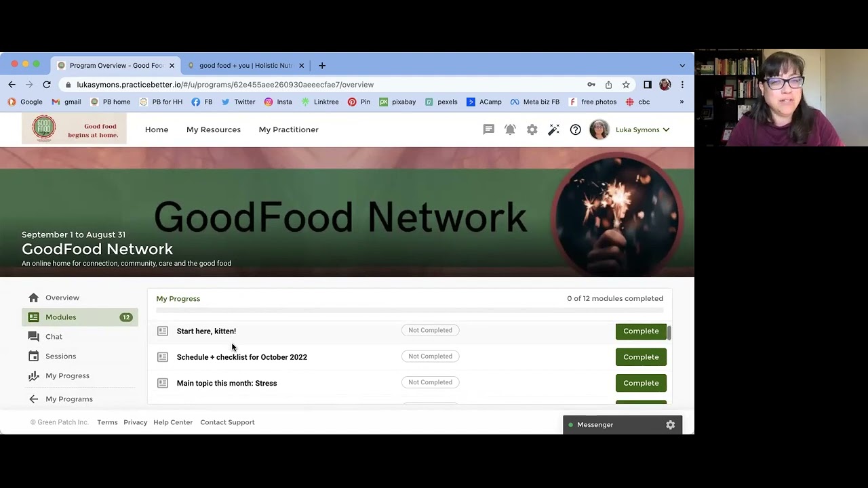Open the Linktree bookmark
This screenshot has height=488, width=868.
pyautogui.click(x=320, y=102)
